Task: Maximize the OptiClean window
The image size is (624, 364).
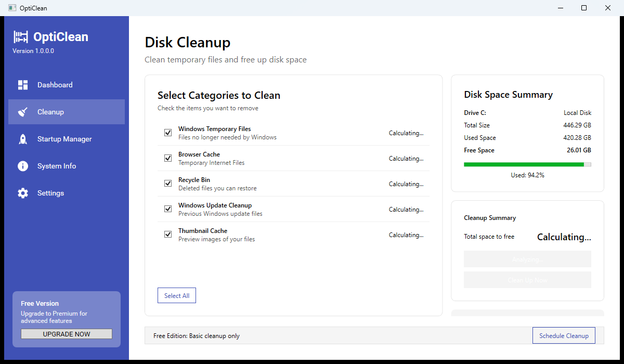Action: point(584,8)
